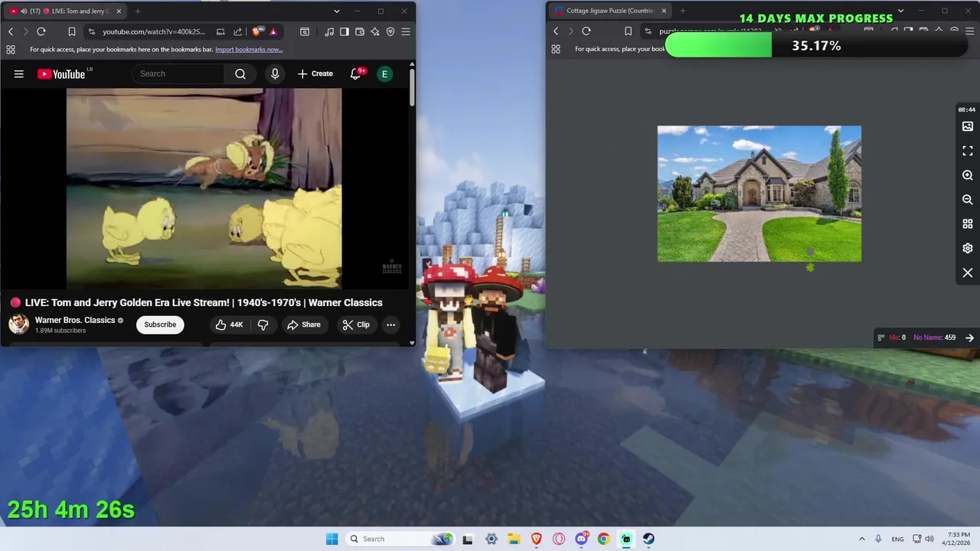980x551 pixels.
Task: Open more actions three-dot menu under video
Action: [x=390, y=324]
